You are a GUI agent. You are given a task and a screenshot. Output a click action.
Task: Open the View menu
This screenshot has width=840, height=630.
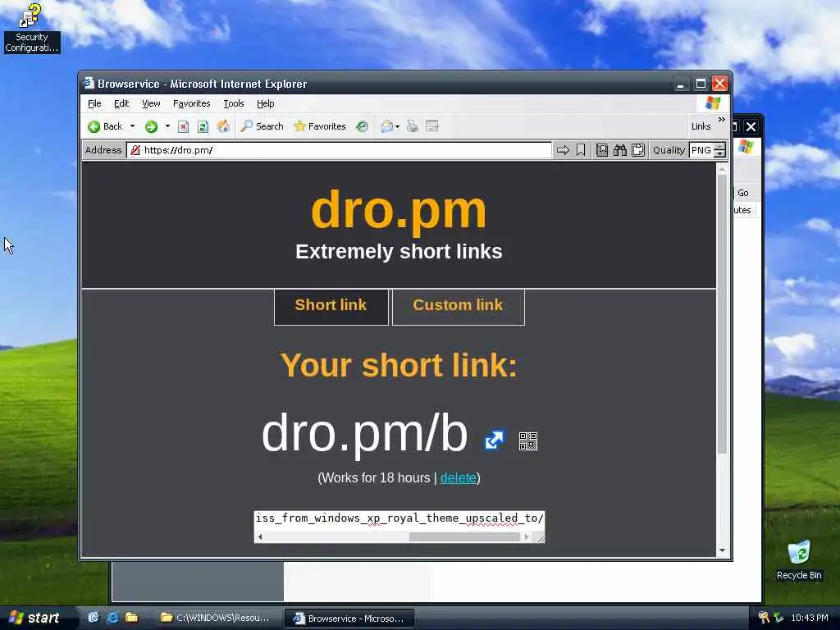[151, 103]
